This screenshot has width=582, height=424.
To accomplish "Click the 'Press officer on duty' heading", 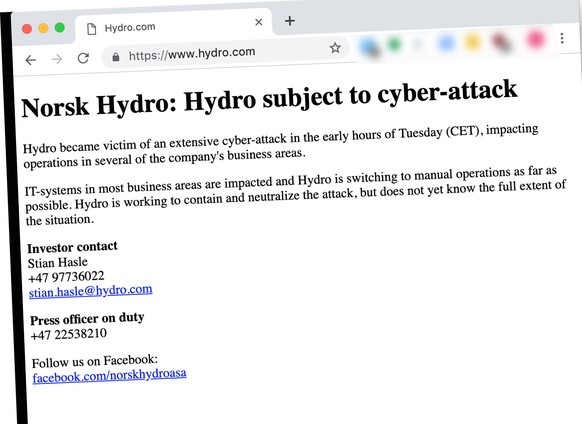I will point(87,319).
